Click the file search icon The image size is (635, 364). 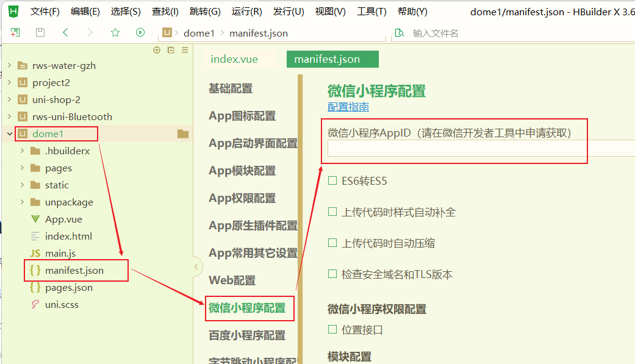400,33
